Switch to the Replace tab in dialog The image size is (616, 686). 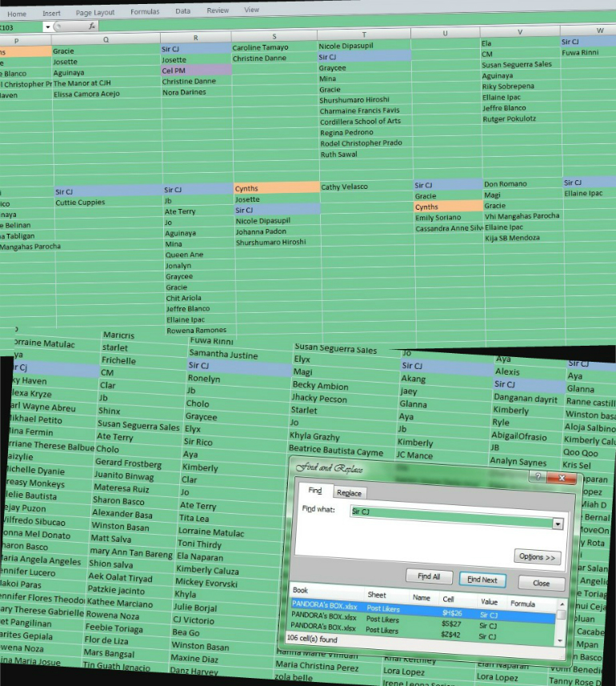point(349,493)
